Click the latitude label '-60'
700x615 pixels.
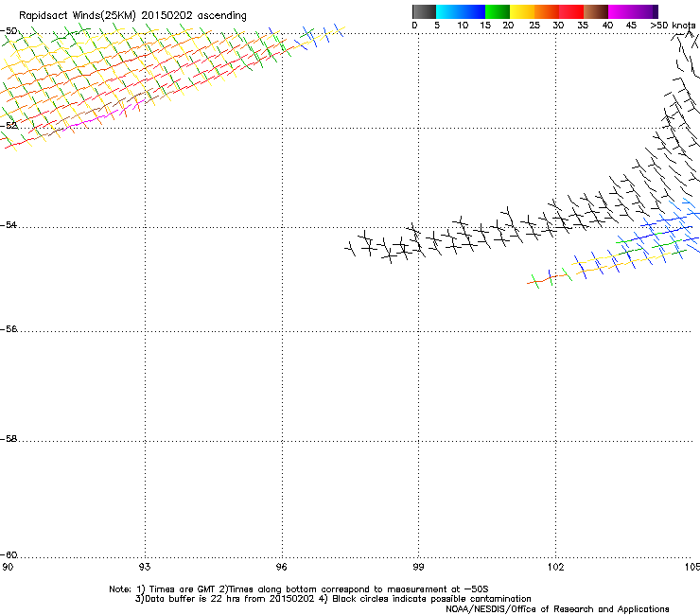[x=9, y=554]
